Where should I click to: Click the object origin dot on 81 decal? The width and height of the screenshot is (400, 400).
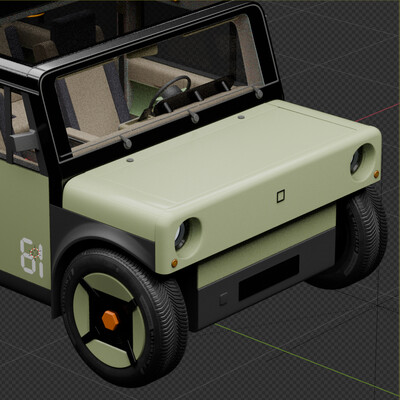coord(34,252)
